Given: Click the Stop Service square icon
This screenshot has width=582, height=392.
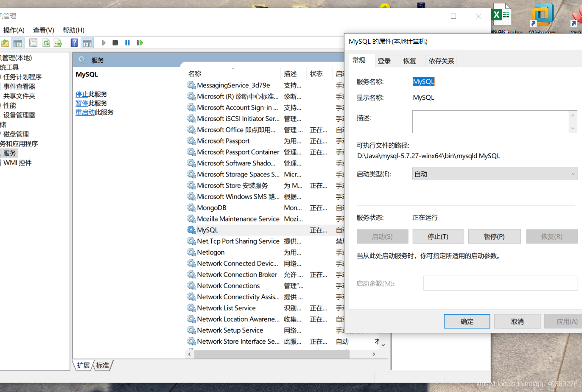Looking at the screenshot, I should click(115, 43).
